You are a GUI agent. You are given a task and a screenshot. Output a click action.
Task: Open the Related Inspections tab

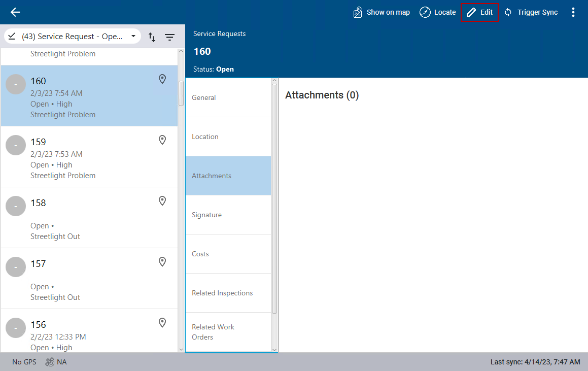point(228,293)
